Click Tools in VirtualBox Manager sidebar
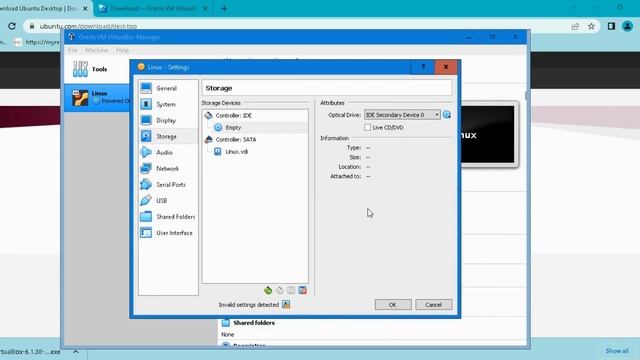This screenshot has height=360, width=640. point(97,69)
